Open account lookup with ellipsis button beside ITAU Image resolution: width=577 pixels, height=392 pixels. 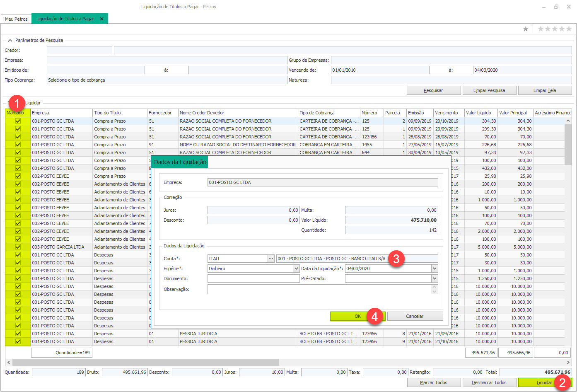tap(271, 259)
